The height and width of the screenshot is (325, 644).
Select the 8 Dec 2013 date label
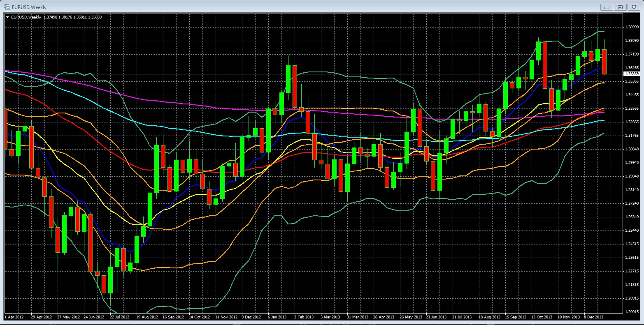[593, 317]
